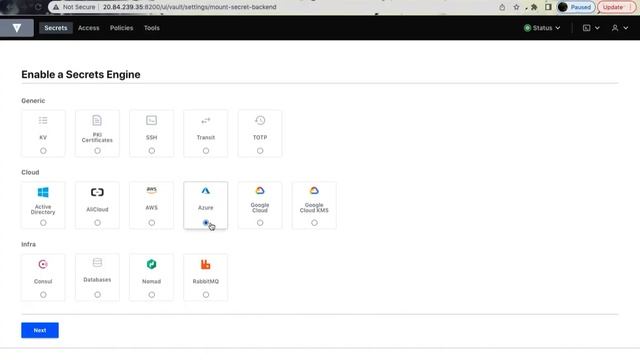
Task: Reload the page with the refresh icon
Action: click(38, 7)
